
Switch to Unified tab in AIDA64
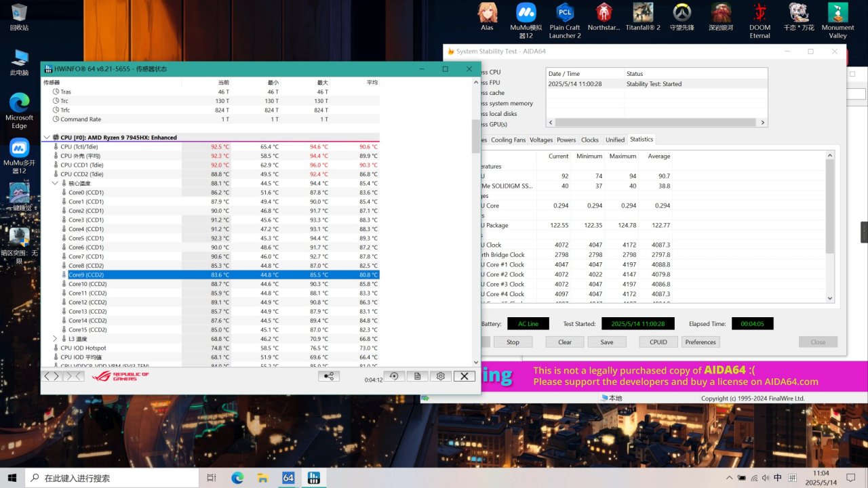pyautogui.click(x=615, y=140)
